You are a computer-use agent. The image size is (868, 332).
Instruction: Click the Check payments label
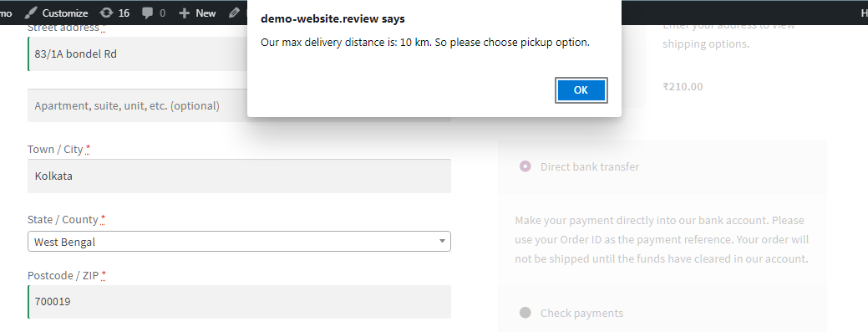[581, 313]
